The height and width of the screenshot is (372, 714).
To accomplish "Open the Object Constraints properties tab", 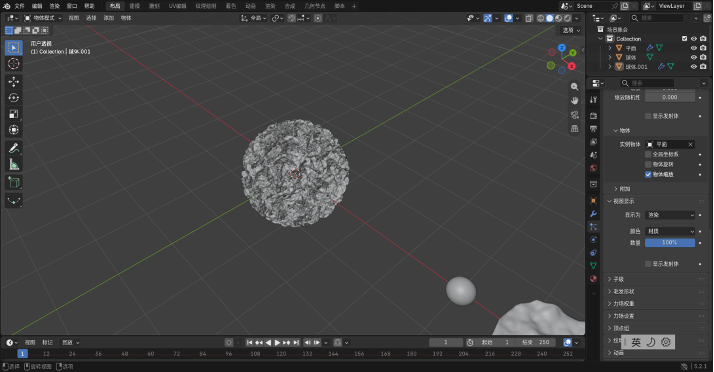I will 593,253.
